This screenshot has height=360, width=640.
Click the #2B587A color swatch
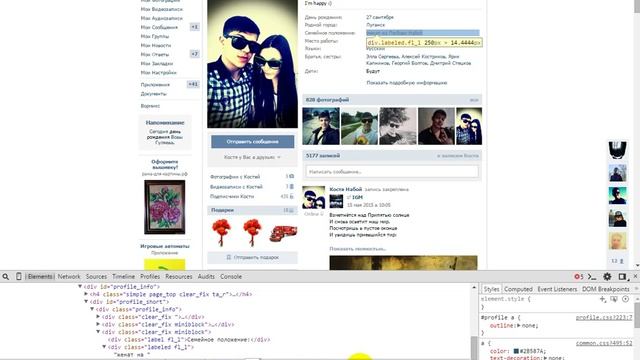(x=516, y=351)
